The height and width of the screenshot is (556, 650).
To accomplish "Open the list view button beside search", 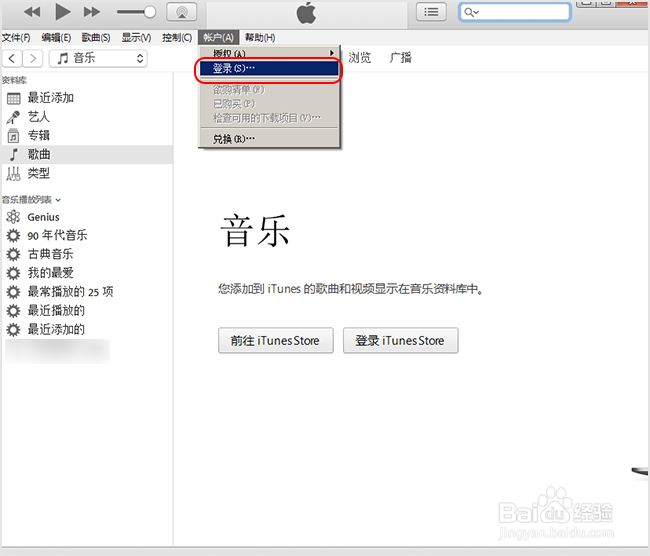I will pyautogui.click(x=431, y=12).
